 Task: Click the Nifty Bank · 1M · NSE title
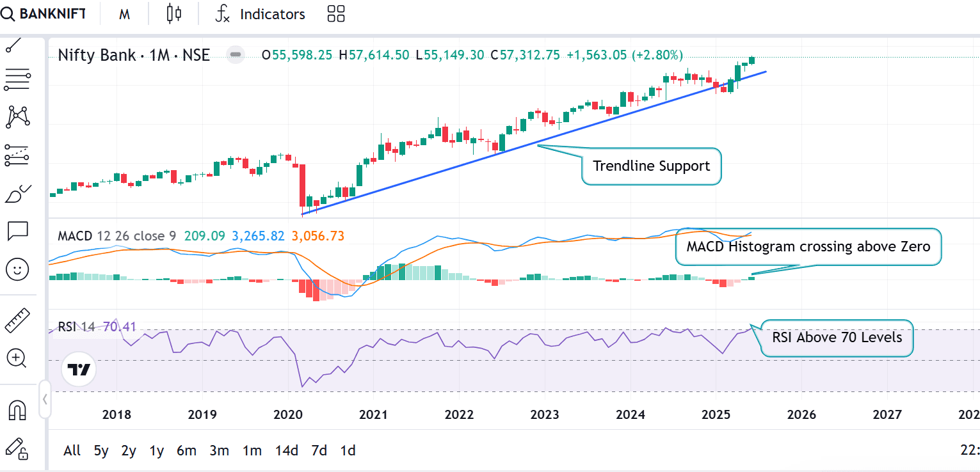click(x=134, y=55)
